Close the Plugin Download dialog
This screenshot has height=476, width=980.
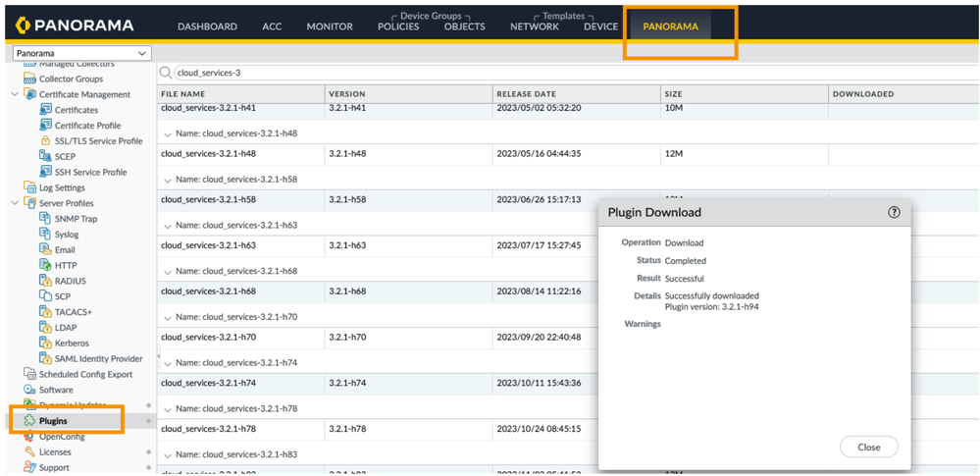coord(868,447)
